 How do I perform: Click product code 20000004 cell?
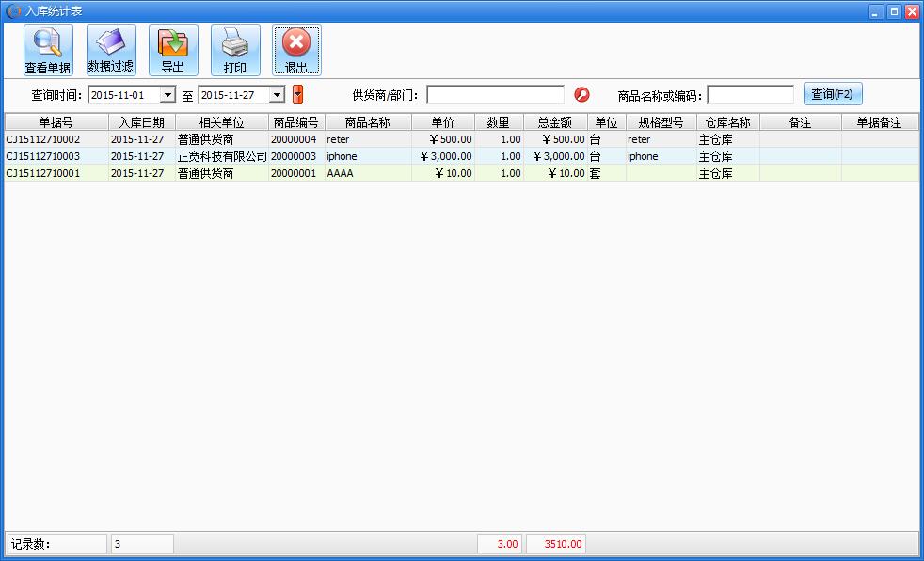[x=296, y=139]
